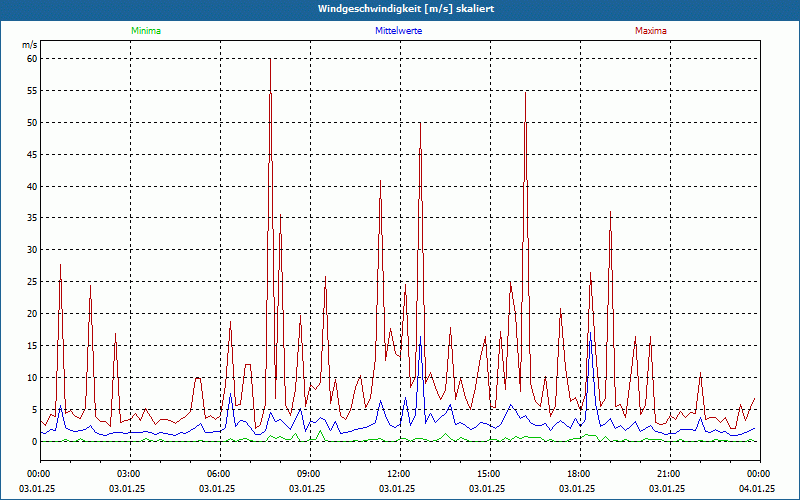Screen dimensions: 800x500
Task: Click the blue mean peak after 18:00
Action: 590,334
